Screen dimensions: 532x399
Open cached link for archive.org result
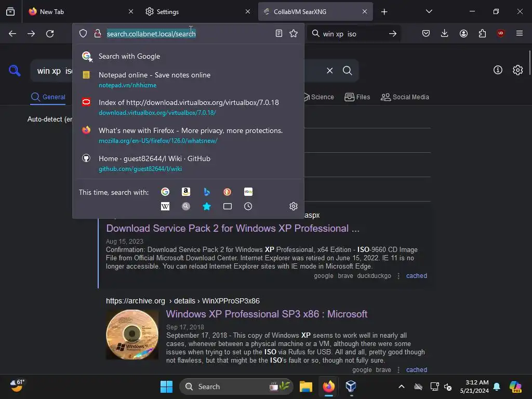(417, 370)
